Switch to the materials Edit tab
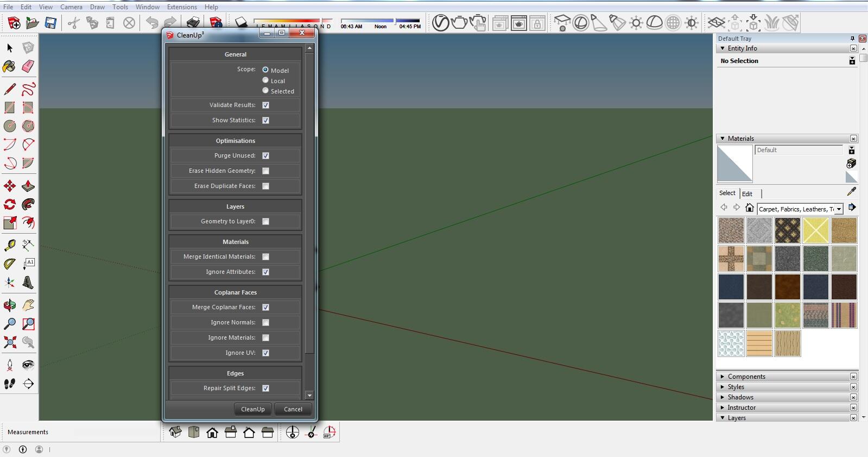Image resolution: width=868 pixels, height=457 pixels. pyautogui.click(x=747, y=194)
